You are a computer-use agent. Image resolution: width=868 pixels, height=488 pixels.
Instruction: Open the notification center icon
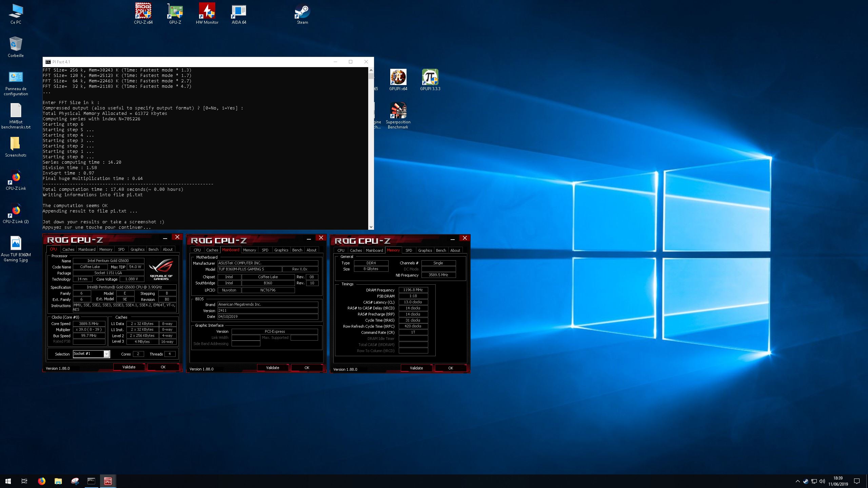pyautogui.click(x=857, y=481)
